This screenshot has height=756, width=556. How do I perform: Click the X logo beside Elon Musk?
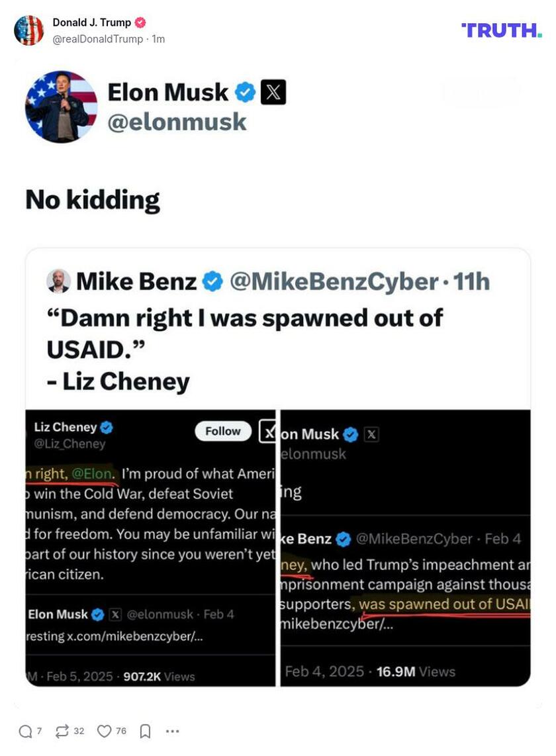click(x=273, y=93)
